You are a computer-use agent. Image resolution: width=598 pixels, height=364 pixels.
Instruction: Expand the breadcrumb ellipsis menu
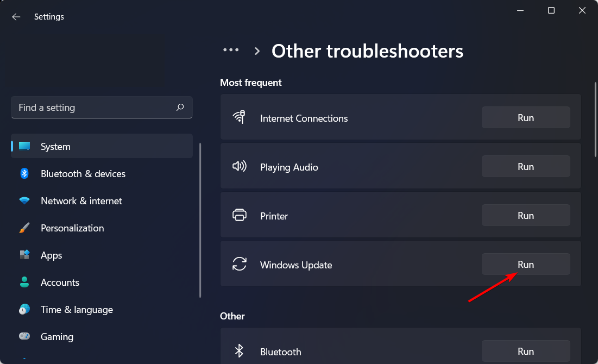pos(231,50)
